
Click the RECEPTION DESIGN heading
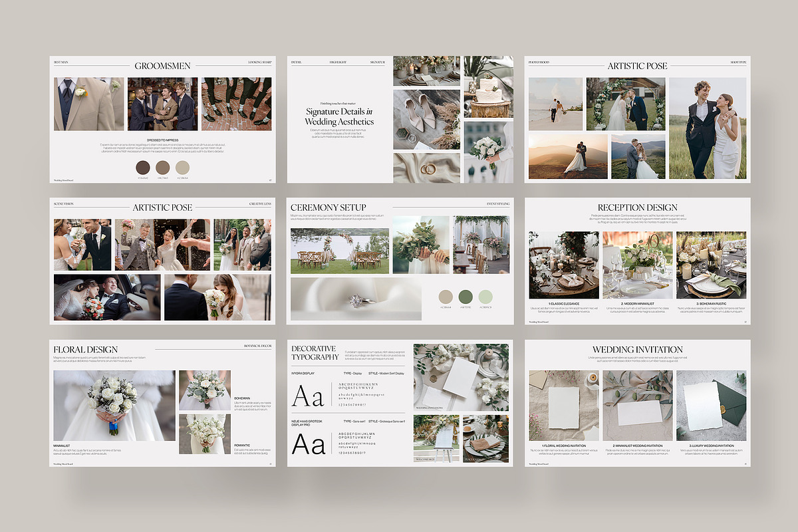click(x=638, y=207)
